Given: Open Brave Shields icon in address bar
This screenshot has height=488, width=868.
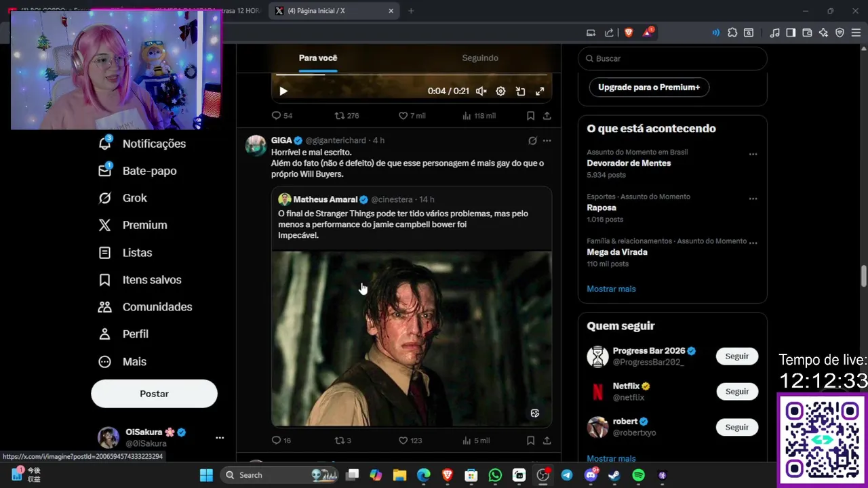Looking at the screenshot, I should pyautogui.click(x=629, y=33).
